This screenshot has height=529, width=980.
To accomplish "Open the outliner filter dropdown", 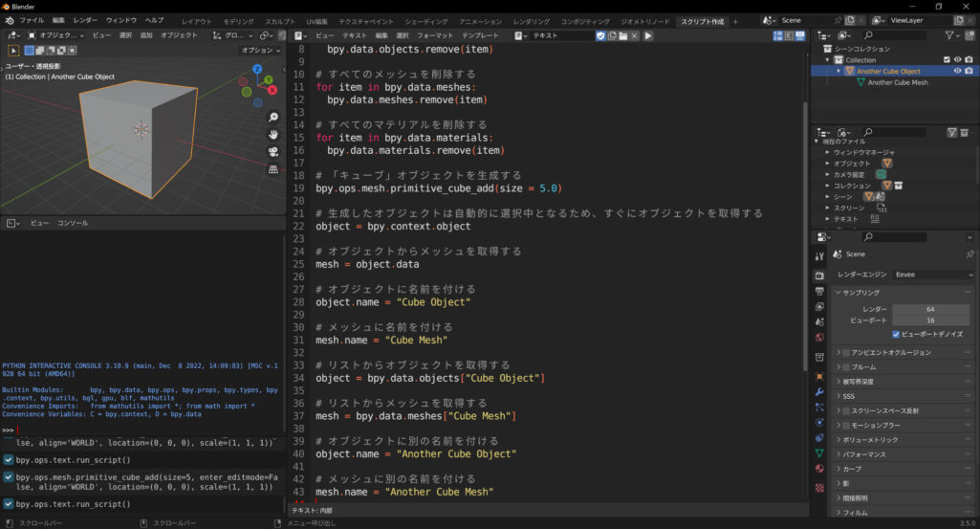I will coord(951,35).
